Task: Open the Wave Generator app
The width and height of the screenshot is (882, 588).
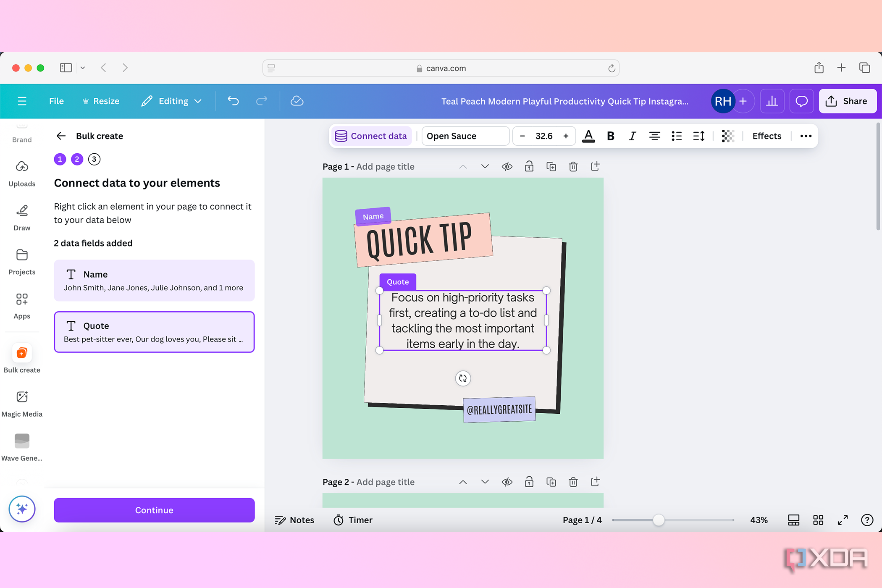Action: pyautogui.click(x=22, y=448)
